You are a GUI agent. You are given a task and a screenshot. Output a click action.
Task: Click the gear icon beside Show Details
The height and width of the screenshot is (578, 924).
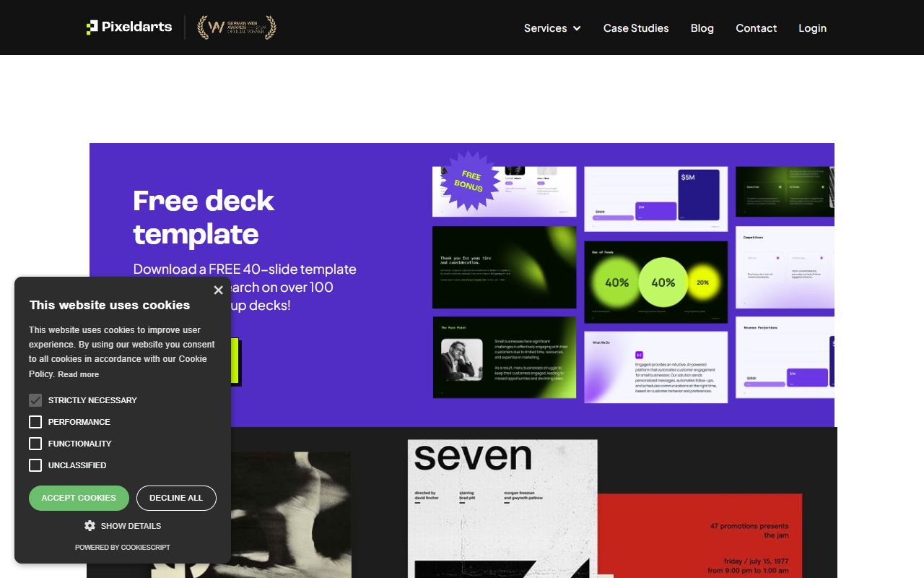[x=90, y=526]
